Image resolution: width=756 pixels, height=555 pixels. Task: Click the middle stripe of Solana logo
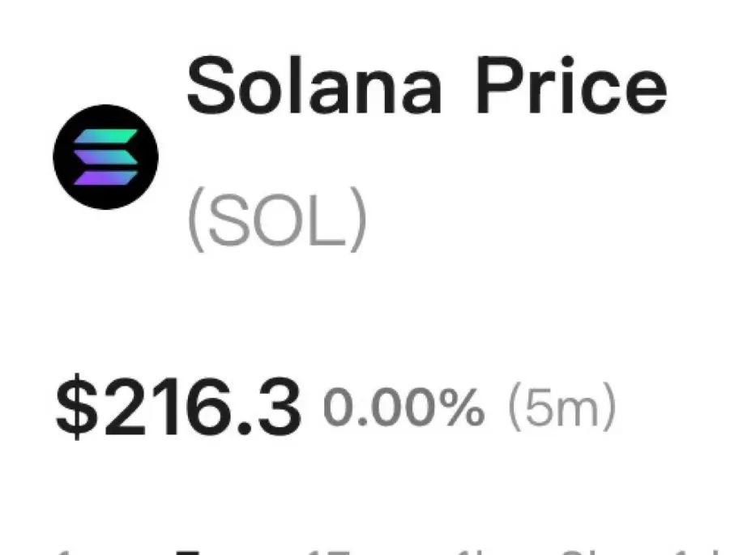(106, 156)
